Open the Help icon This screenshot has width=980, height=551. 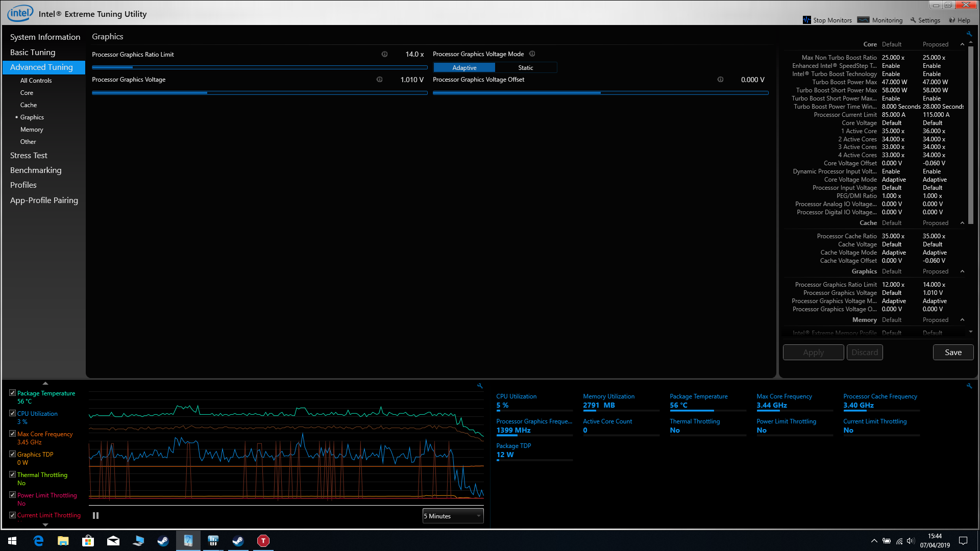coord(952,20)
